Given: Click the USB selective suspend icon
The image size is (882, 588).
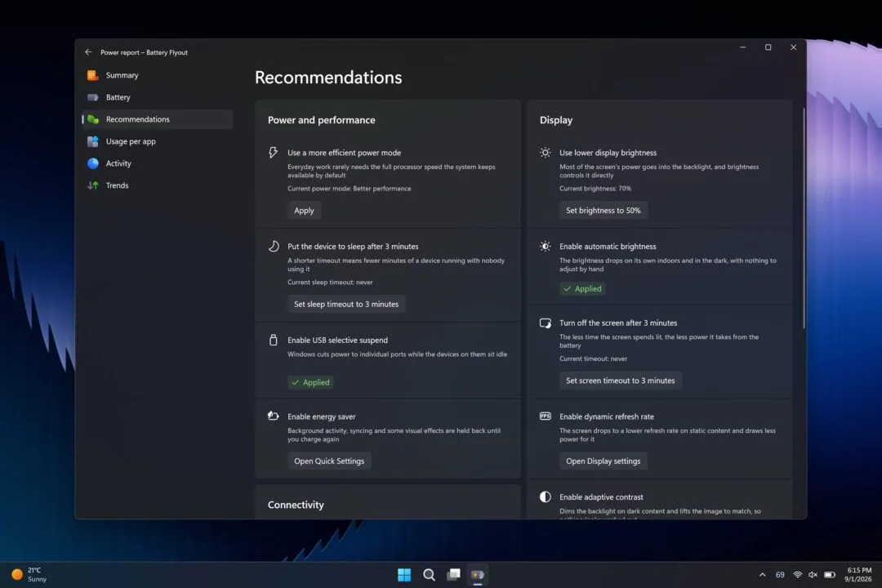Looking at the screenshot, I should coord(274,340).
